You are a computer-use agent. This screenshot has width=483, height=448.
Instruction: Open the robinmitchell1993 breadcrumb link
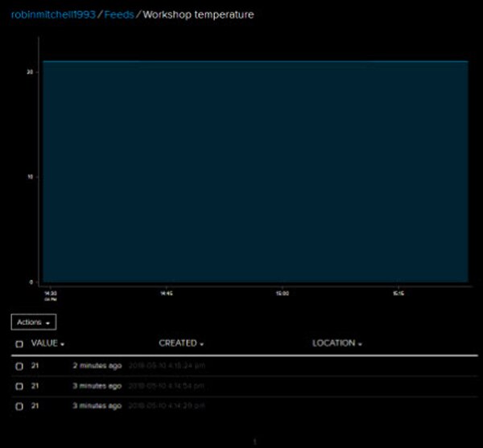tap(52, 14)
